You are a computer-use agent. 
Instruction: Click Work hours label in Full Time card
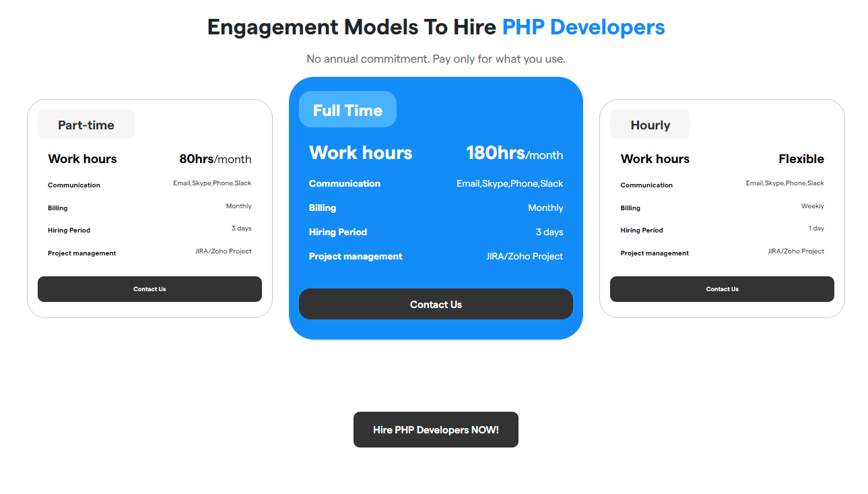(360, 153)
